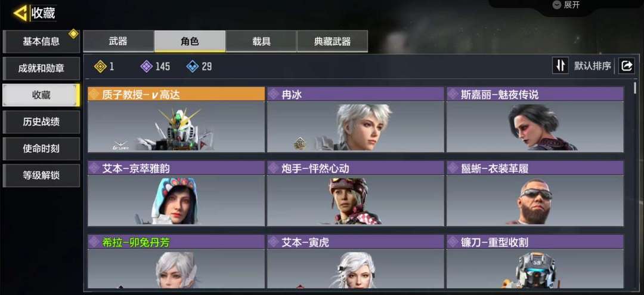
Task: Open 成就和勋章 in the sidebar
Action: point(41,68)
